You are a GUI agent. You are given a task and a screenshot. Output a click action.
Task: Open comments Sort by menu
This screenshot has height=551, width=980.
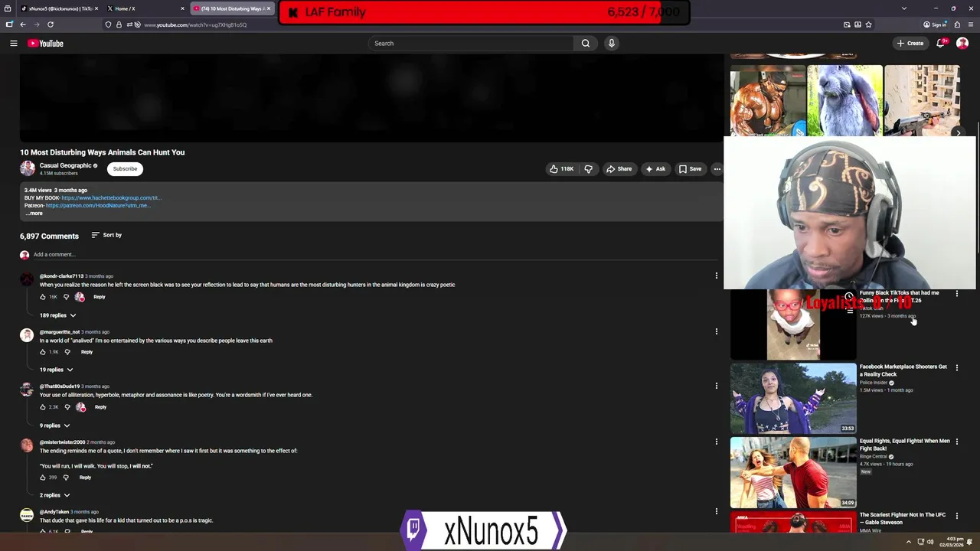tap(106, 235)
